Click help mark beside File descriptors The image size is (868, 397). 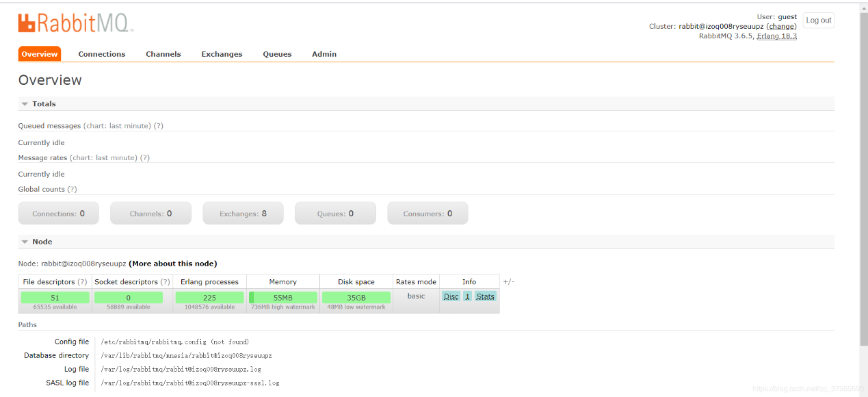[82, 282]
